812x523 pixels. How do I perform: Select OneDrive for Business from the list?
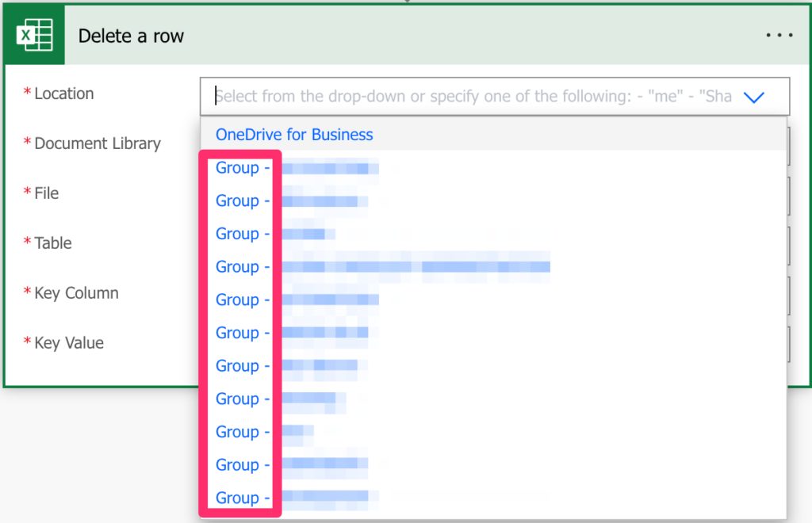tap(294, 135)
